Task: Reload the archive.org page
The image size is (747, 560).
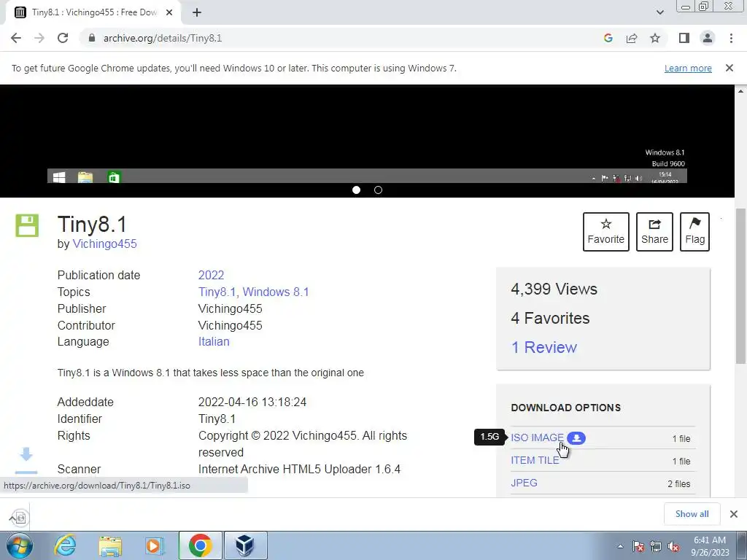Action: (63, 38)
